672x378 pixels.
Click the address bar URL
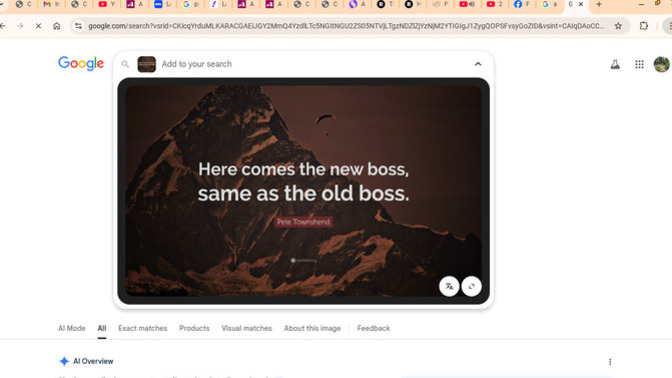(x=346, y=26)
